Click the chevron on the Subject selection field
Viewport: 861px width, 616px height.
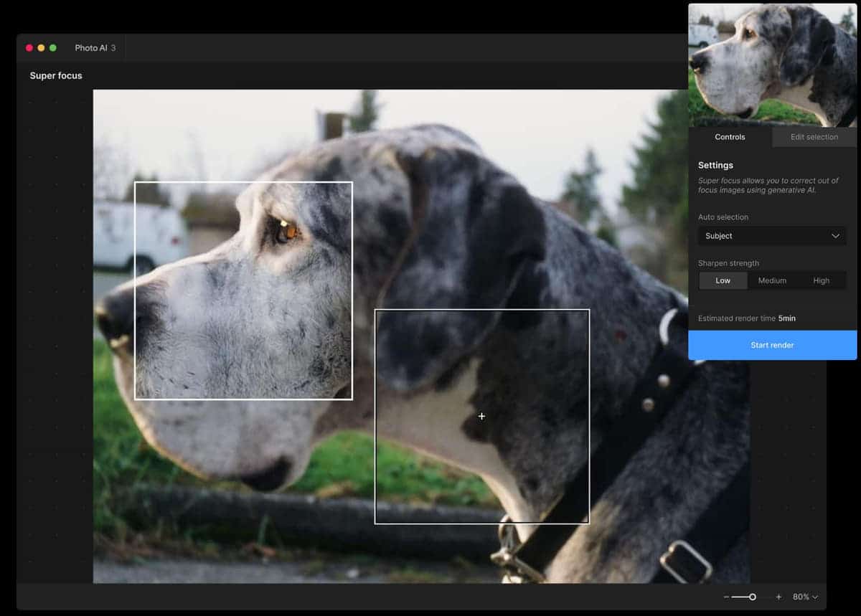point(835,235)
